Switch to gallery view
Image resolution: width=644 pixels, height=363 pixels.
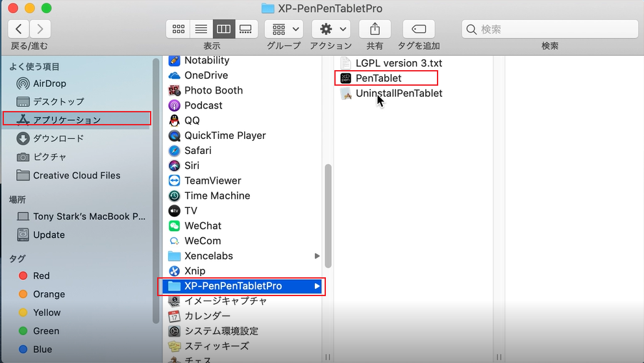tap(246, 29)
